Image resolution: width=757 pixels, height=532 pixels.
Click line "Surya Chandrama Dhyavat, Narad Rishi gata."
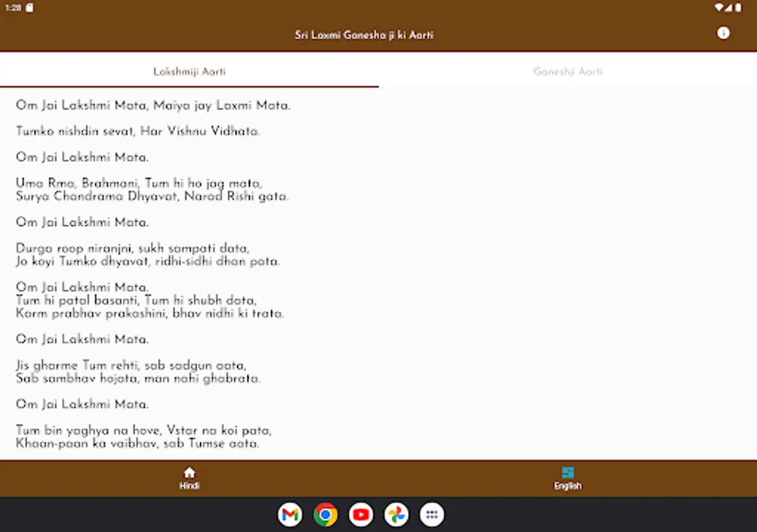153,196
